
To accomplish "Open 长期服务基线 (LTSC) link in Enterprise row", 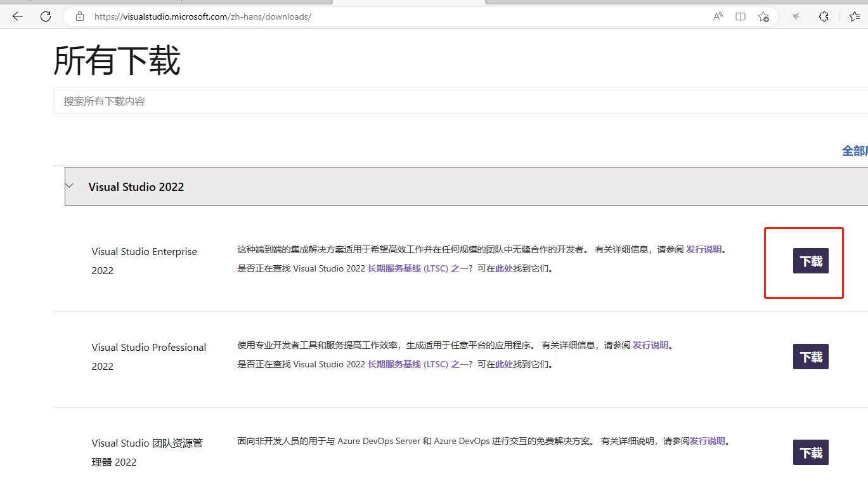I will point(418,268).
